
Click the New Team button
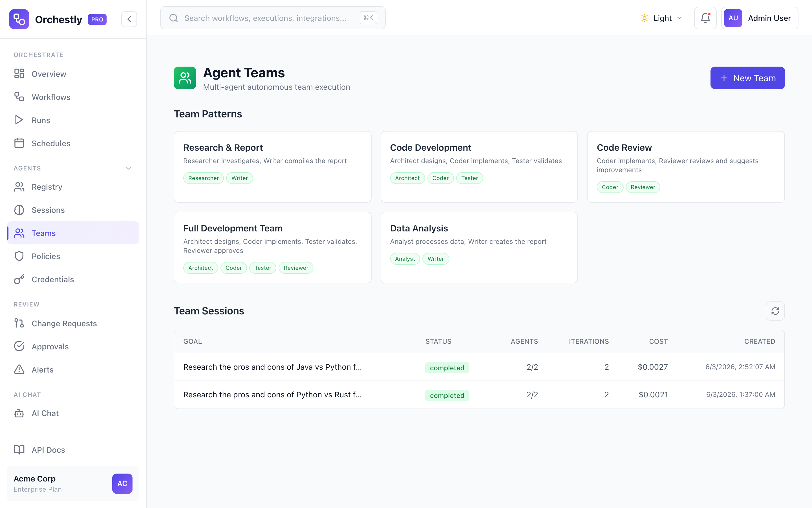747,78
